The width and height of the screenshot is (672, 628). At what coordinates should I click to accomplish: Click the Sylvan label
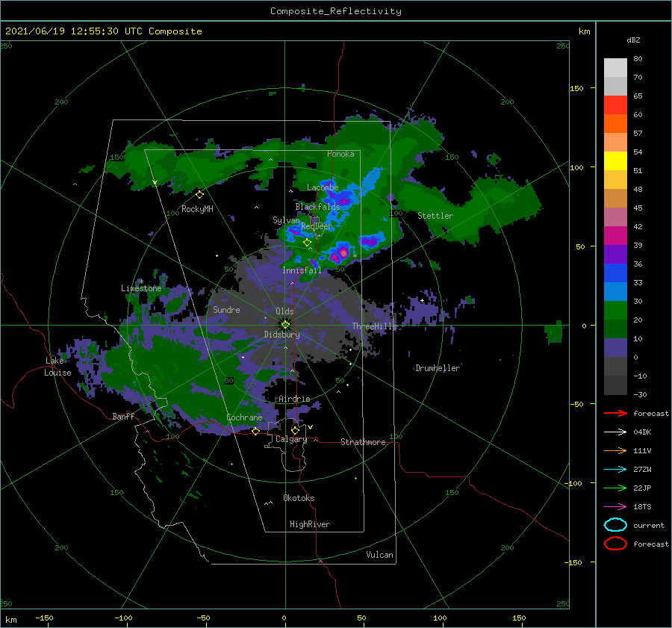[x=286, y=220]
